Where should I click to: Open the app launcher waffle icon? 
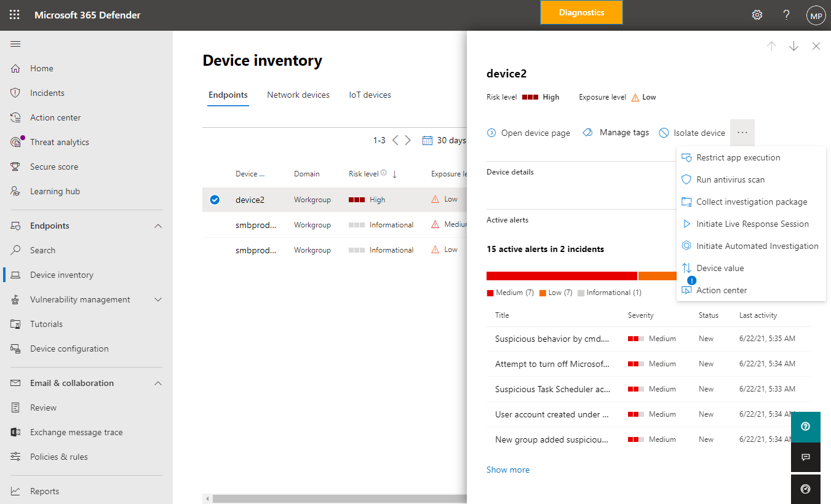tap(15, 15)
